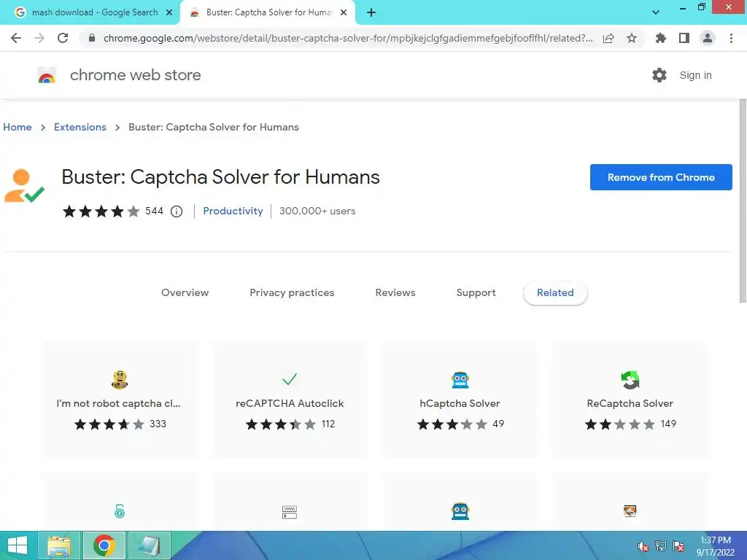Click the muted volume tray icon

point(643,546)
